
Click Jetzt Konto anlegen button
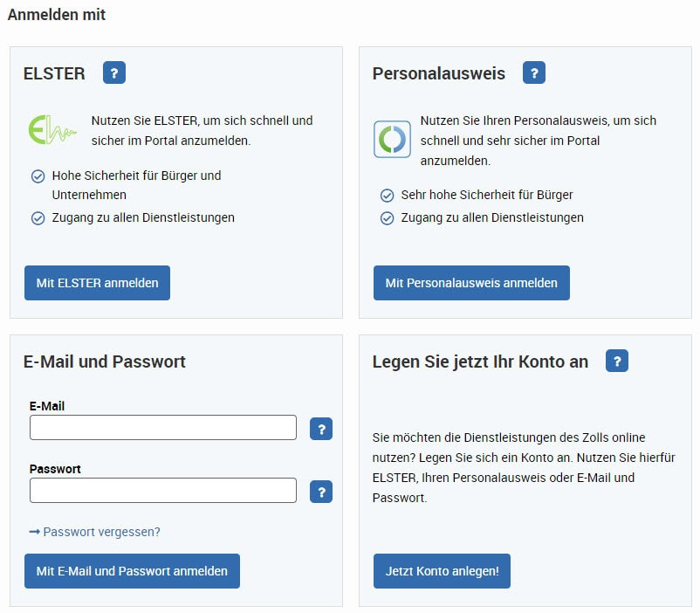[442, 570]
